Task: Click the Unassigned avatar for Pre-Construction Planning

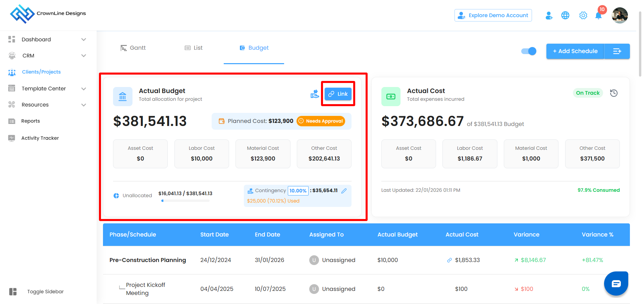Action: (314, 260)
